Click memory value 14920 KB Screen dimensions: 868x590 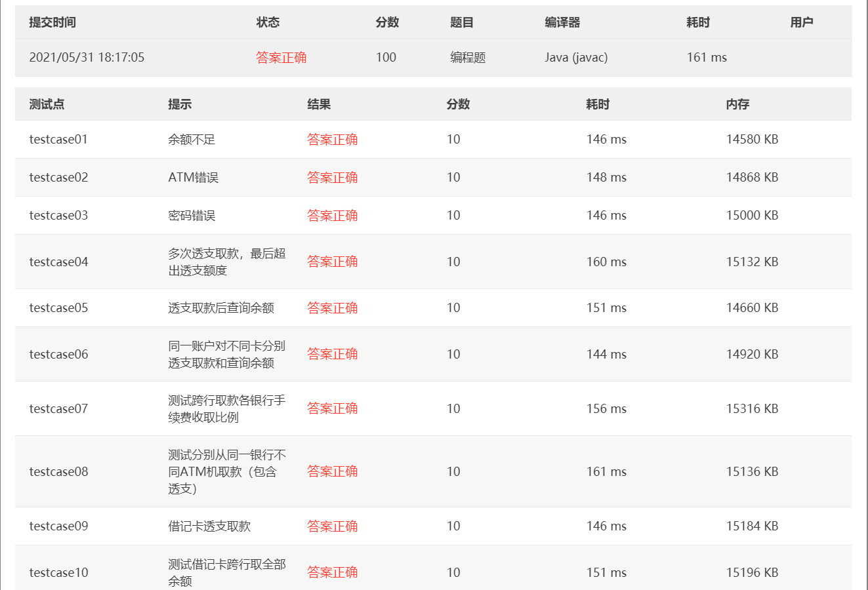[752, 355]
